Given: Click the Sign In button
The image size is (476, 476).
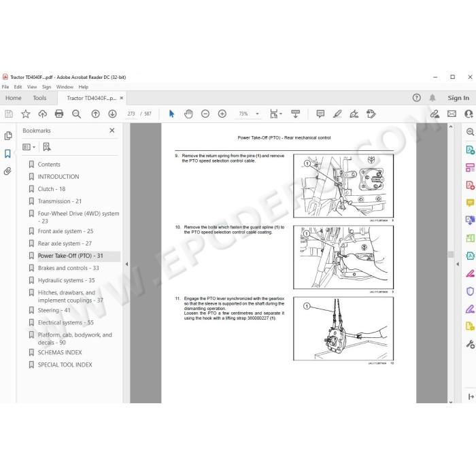Looking at the screenshot, I should point(458,98).
